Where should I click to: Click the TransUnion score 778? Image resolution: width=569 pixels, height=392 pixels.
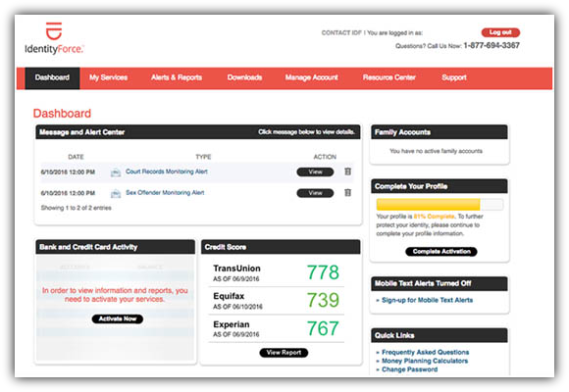[323, 272]
